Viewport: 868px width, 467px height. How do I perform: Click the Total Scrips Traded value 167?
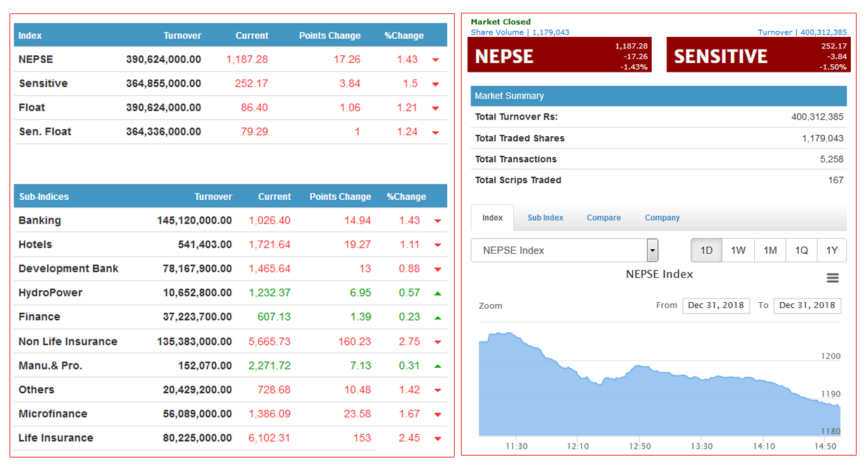click(x=836, y=180)
